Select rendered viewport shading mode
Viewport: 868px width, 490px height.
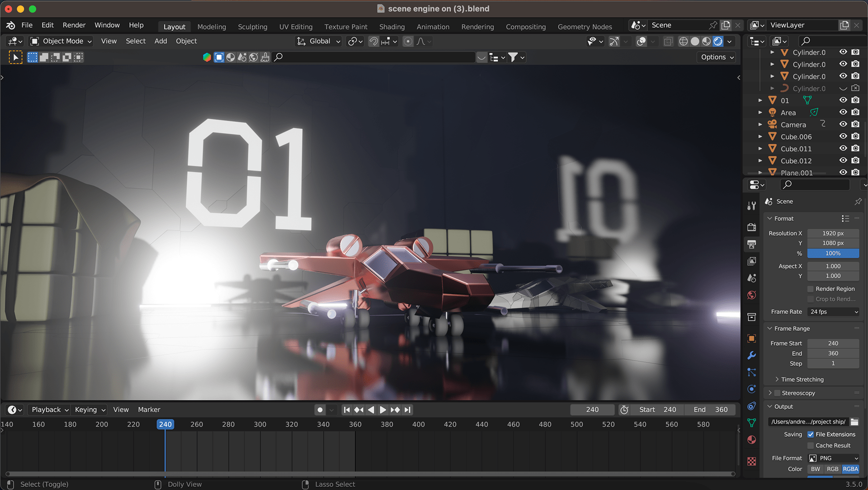[x=718, y=42]
